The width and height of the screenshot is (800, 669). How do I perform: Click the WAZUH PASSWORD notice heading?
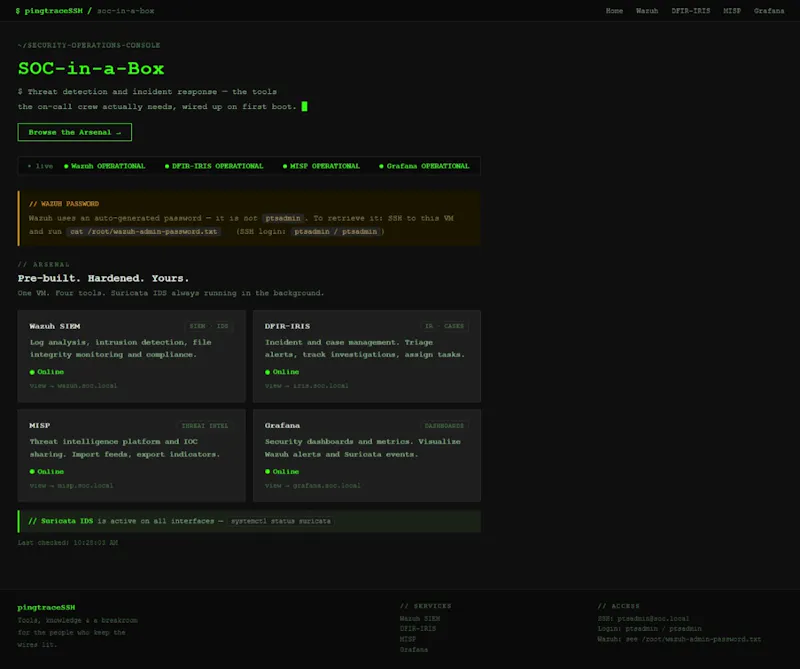click(64, 204)
